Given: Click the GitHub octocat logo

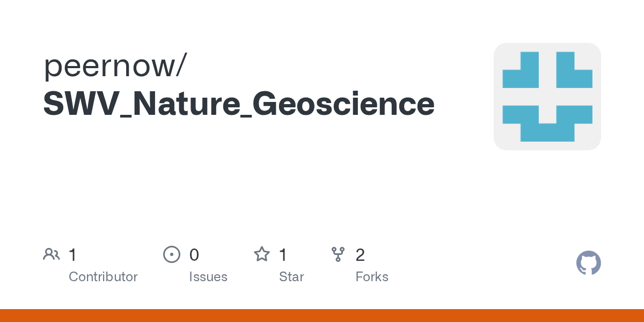Looking at the screenshot, I should pyautogui.click(x=589, y=263).
